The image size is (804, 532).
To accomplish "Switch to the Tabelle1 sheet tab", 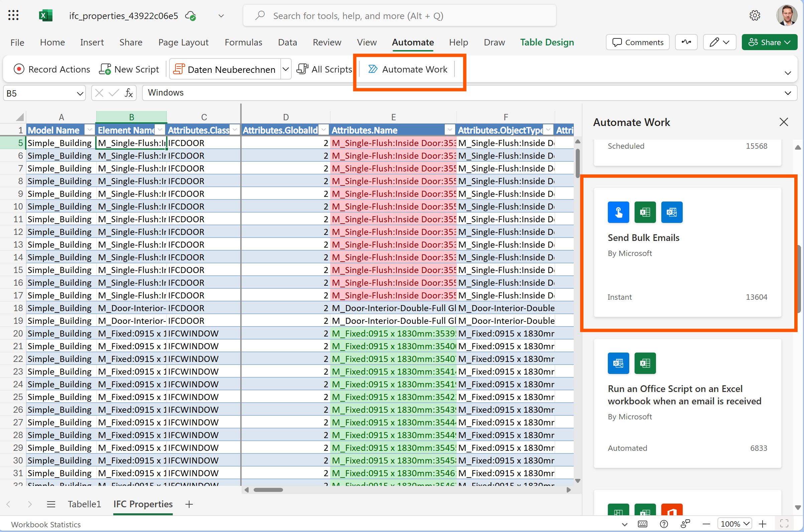I will (84, 504).
